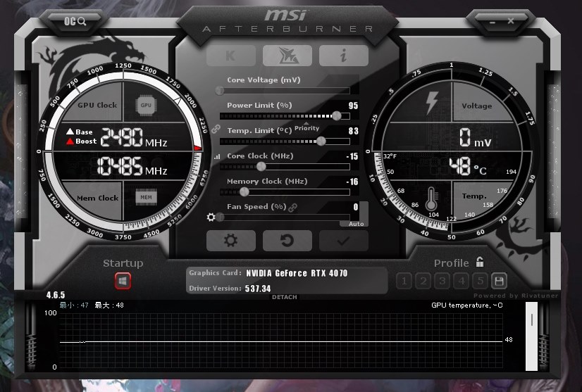Viewport: 582px width, 392px height.
Task: Toggle the power/temp limit link icon
Action: 216,129
